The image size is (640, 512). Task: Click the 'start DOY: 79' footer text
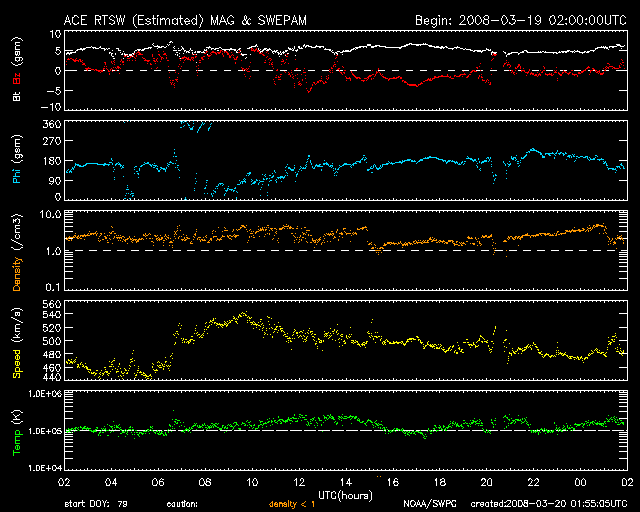click(96, 504)
